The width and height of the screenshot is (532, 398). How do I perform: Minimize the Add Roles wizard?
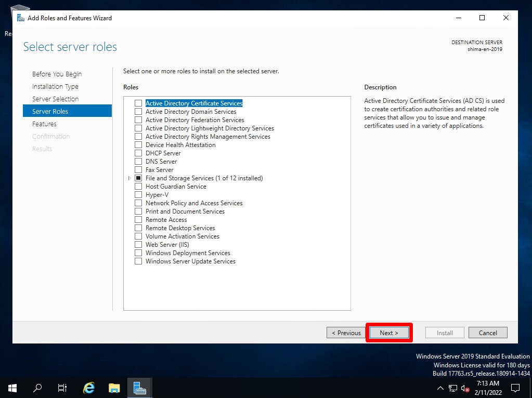click(458, 18)
